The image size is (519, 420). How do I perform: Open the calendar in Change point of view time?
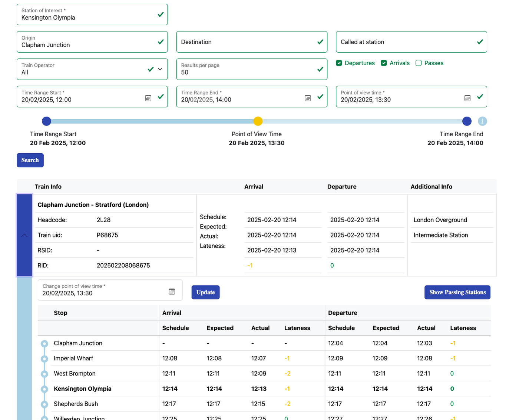pos(172,291)
